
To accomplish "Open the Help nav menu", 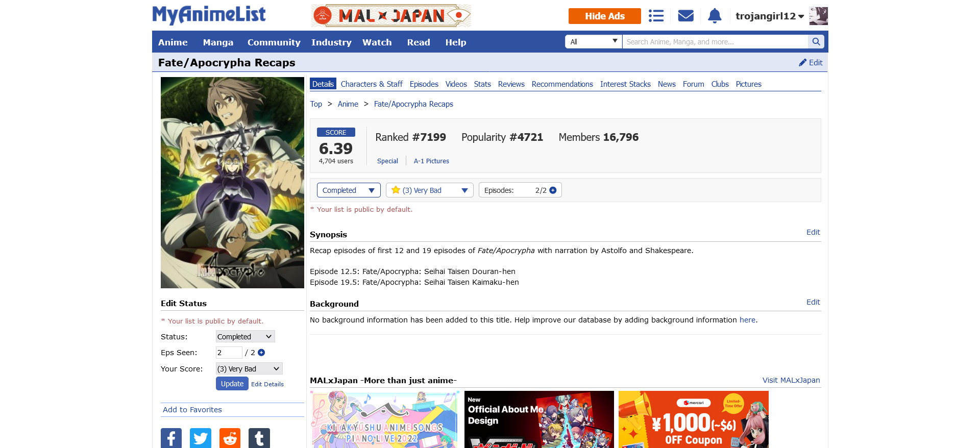I will (456, 42).
